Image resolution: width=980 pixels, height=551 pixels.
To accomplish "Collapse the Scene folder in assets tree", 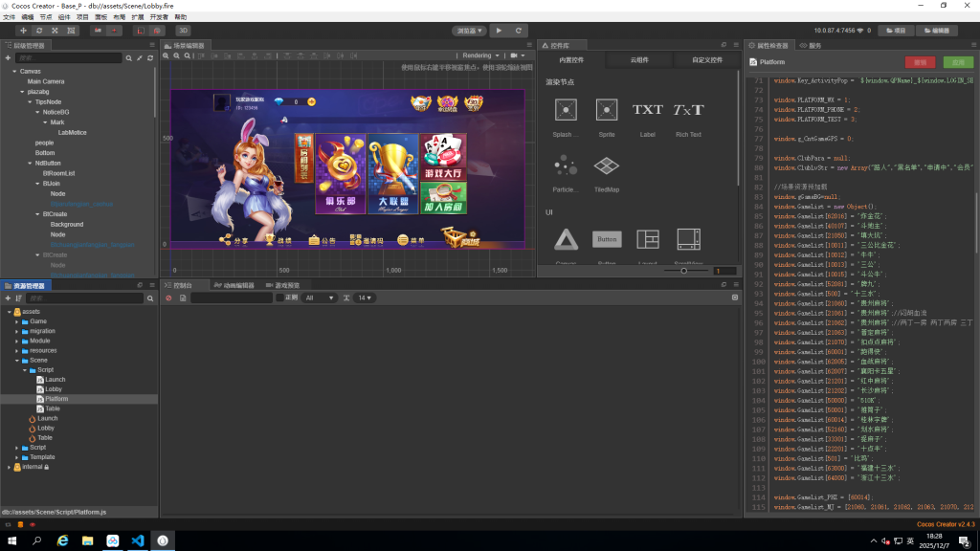I will click(x=17, y=361).
